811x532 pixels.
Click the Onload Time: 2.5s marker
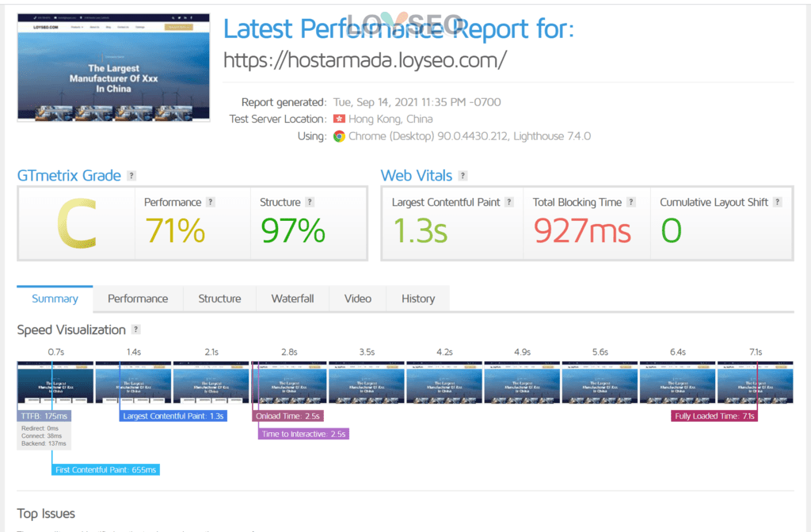coord(287,416)
